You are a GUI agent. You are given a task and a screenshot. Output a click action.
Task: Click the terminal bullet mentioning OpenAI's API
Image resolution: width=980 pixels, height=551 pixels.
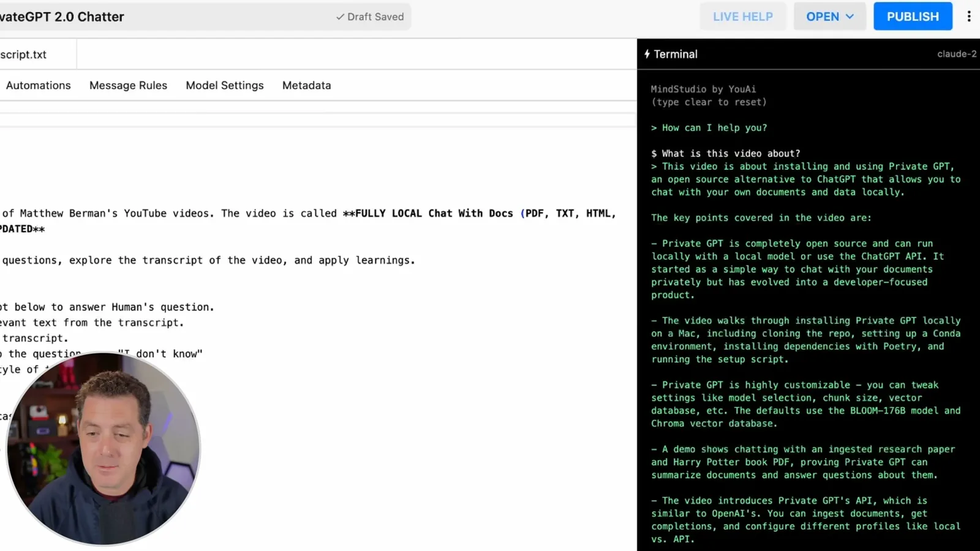pos(805,520)
